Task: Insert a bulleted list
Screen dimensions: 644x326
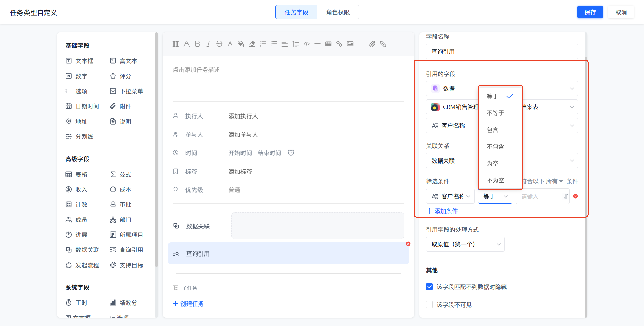Action: pos(274,44)
